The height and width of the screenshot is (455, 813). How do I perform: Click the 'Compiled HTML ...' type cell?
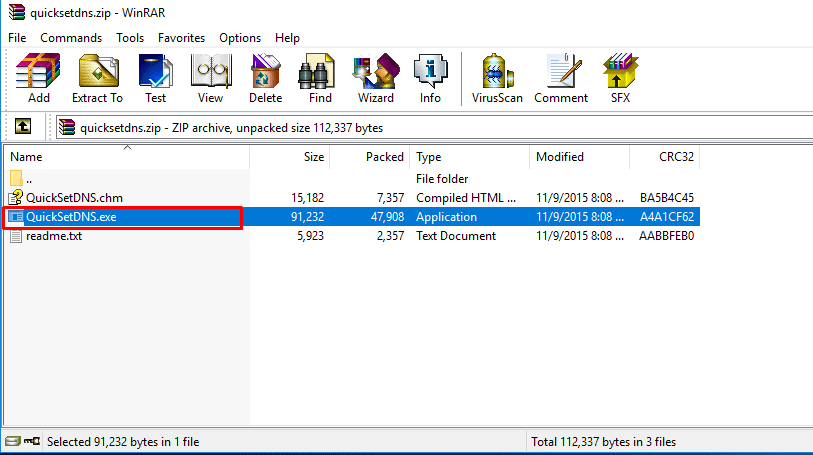point(466,197)
